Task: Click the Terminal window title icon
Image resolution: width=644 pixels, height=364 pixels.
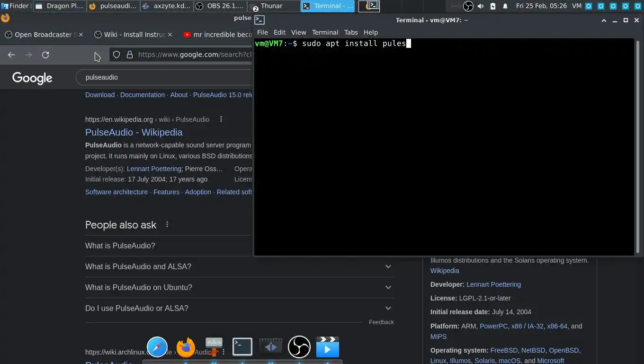Action: pyautogui.click(x=259, y=20)
